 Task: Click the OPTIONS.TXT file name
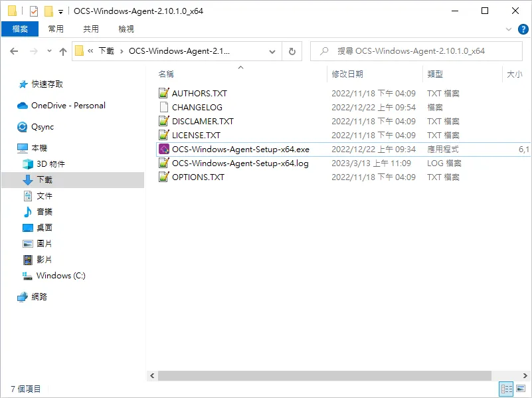(198, 177)
